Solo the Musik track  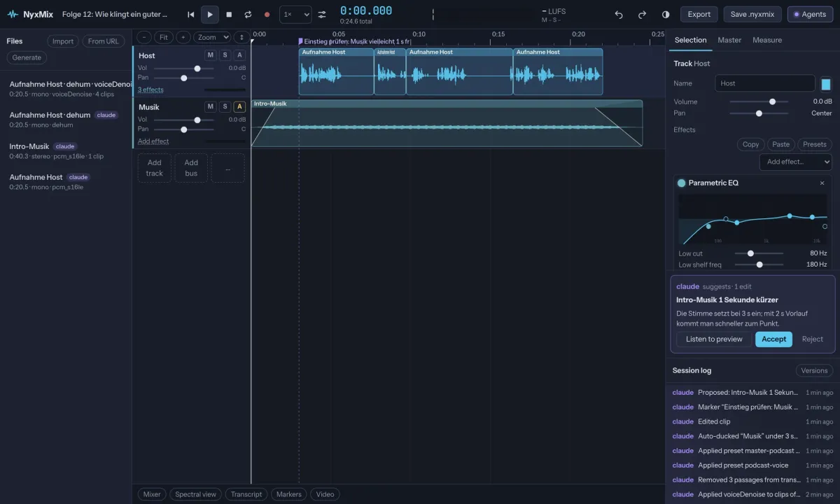(225, 106)
